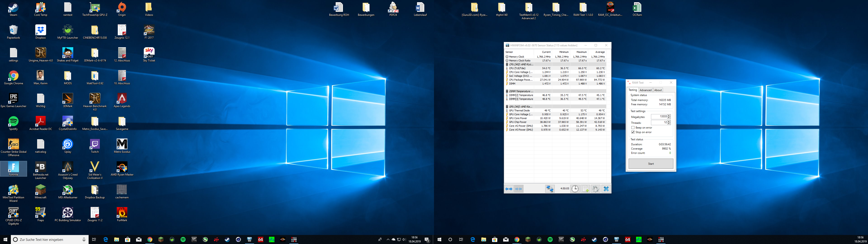Enable Beep on error checkbox
This screenshot has height=244, width=868.
633,128
